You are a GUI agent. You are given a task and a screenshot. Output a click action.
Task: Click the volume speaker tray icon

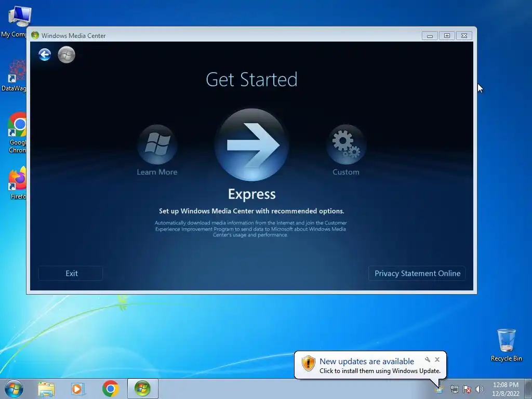pos(480,390)
